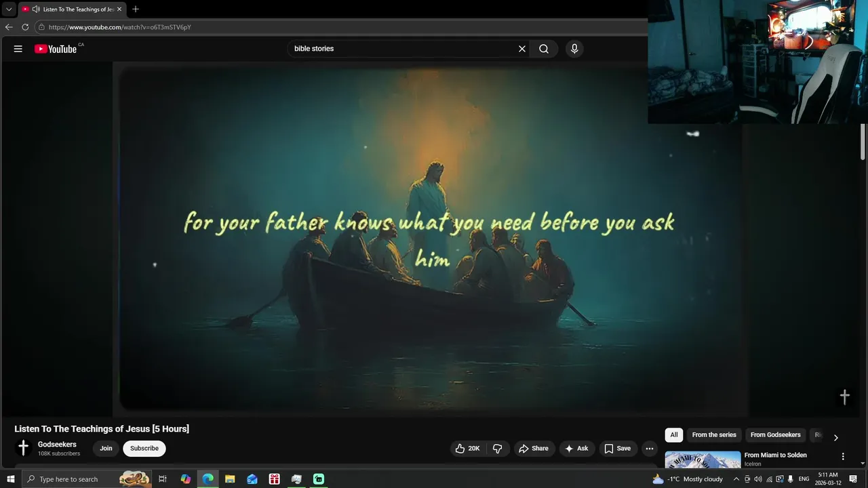Screen dimensions: 868x488
Task: Select the 'Listen To The Teachings of Jesus' tab
Action: pyautogui.click(x=72, y=9)
